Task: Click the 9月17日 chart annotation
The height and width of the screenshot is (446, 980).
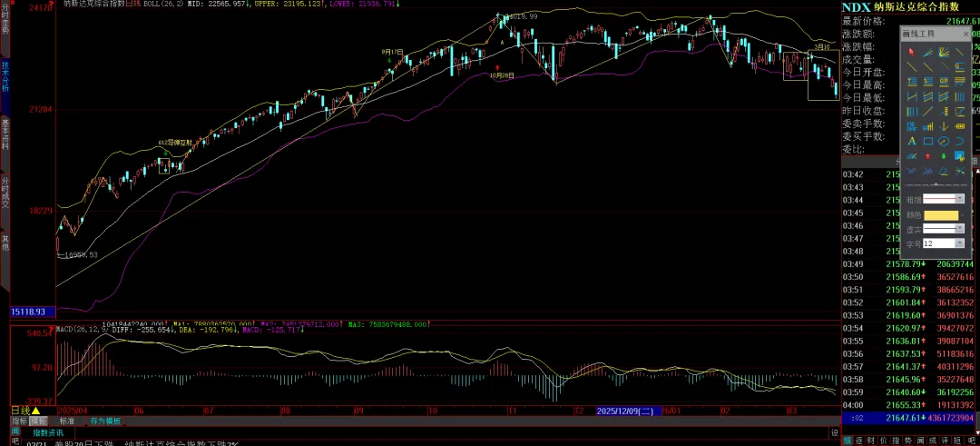Action: [393, 52]
